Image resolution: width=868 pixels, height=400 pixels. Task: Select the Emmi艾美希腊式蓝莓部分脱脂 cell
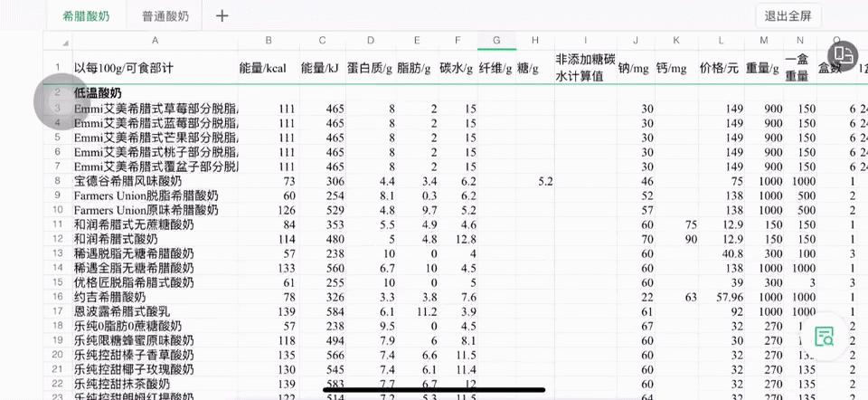click(155, 123)
